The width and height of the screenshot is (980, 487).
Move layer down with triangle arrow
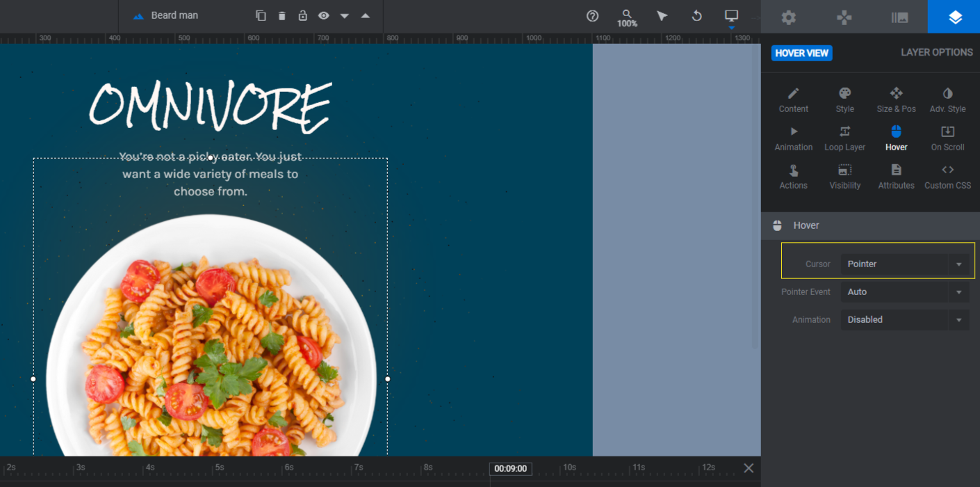344,15
